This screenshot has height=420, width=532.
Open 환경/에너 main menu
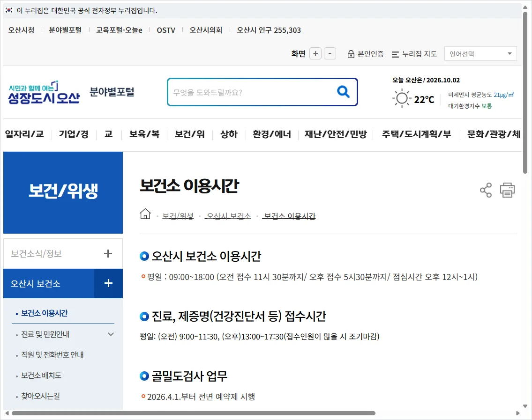[272, 134]
